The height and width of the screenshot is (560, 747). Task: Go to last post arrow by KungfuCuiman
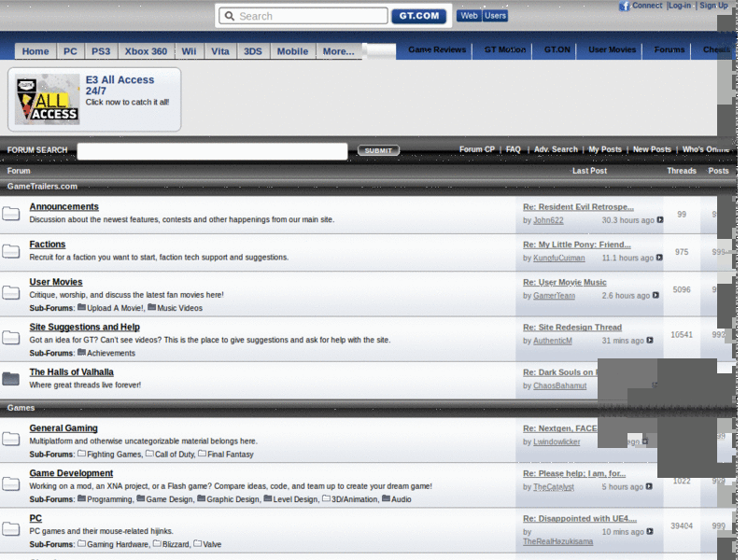659,258
